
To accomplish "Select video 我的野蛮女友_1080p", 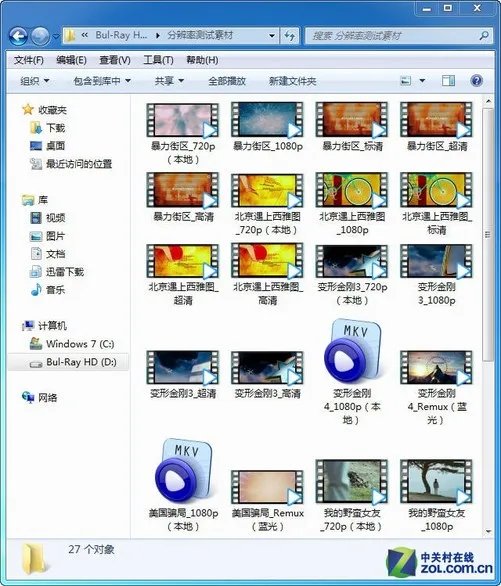I will [x=436, y=496].
